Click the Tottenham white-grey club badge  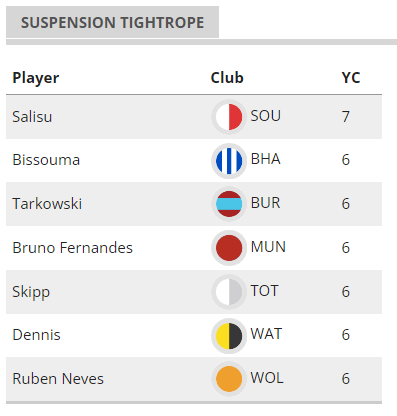pos(229,292)
